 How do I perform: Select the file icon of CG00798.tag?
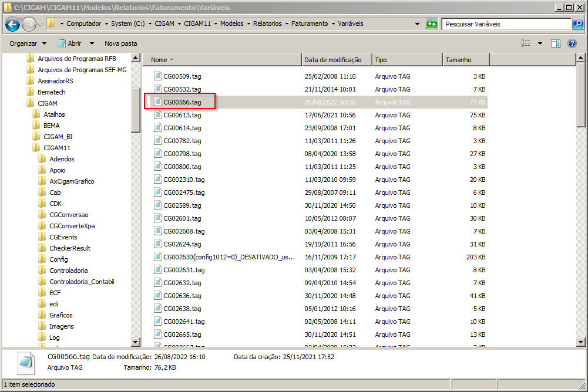coord(157,153)
